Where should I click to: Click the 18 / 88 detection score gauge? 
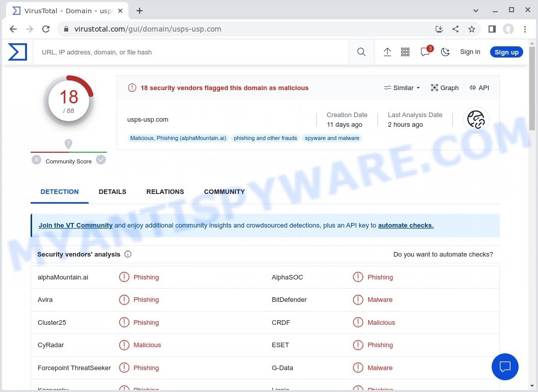pyautogui.click(x=69, y=100)
